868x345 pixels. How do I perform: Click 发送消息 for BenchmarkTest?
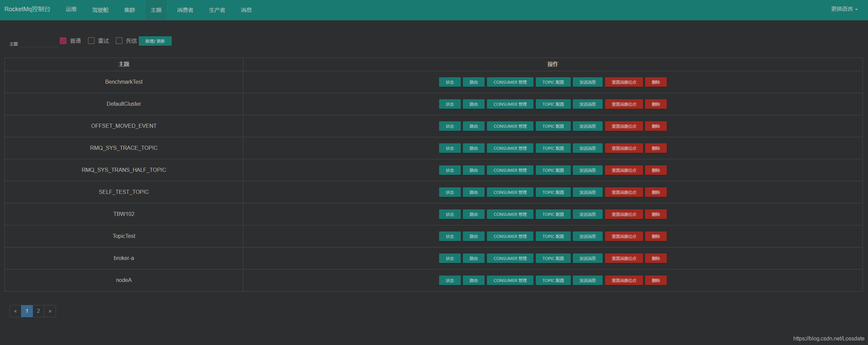(588, 82)
